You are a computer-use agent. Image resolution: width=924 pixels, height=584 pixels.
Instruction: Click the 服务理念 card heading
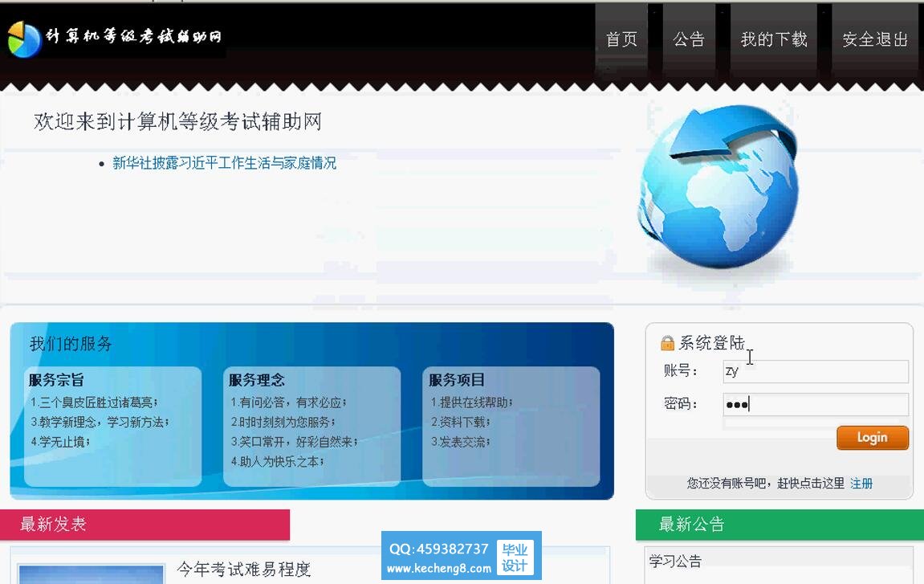[256, 380]
